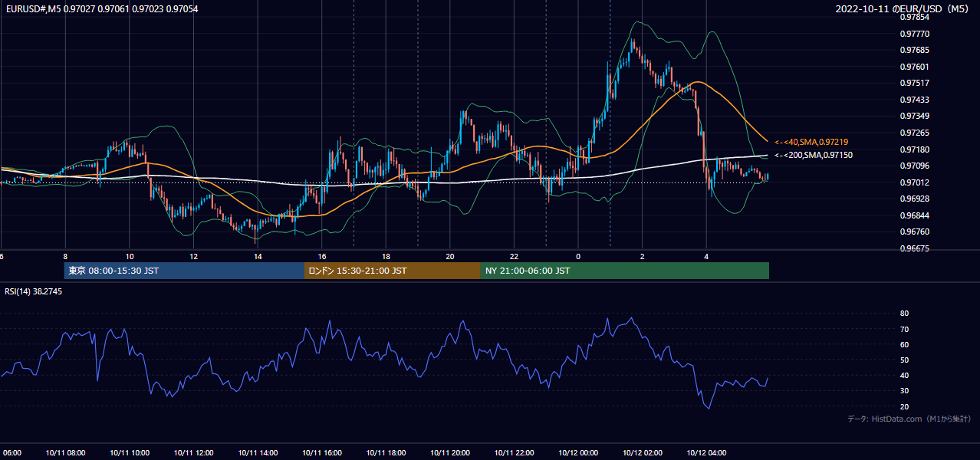Screen dimensions: 980x460
Task: Click the '10/11 20:00' bottom time label
Action: tap(450, 453)
